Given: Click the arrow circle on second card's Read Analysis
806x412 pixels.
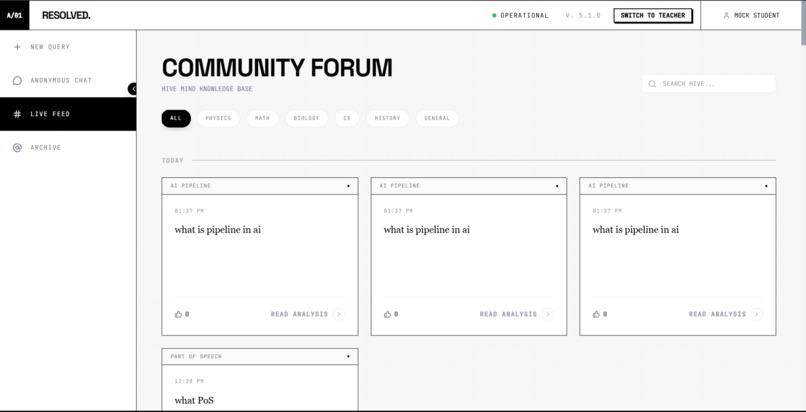Looking at the screenshot, I should 547,314.
